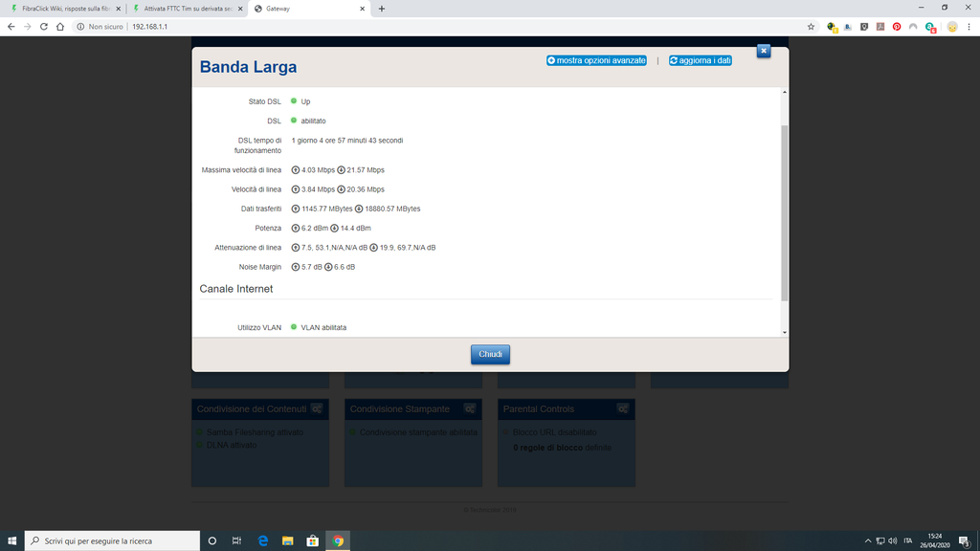Open the Chrome three-dot menu
Screen dimensions: 980x551
click(x=969, y=27)
